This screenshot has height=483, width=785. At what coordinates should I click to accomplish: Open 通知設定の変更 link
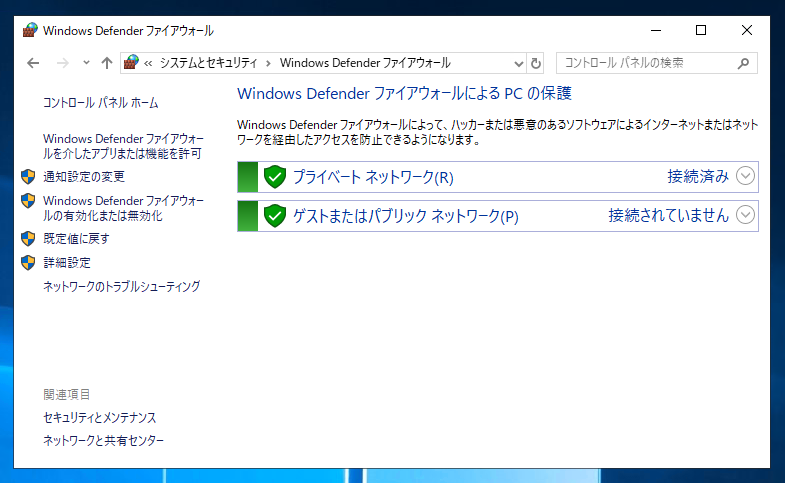click(x=84, y=176)
